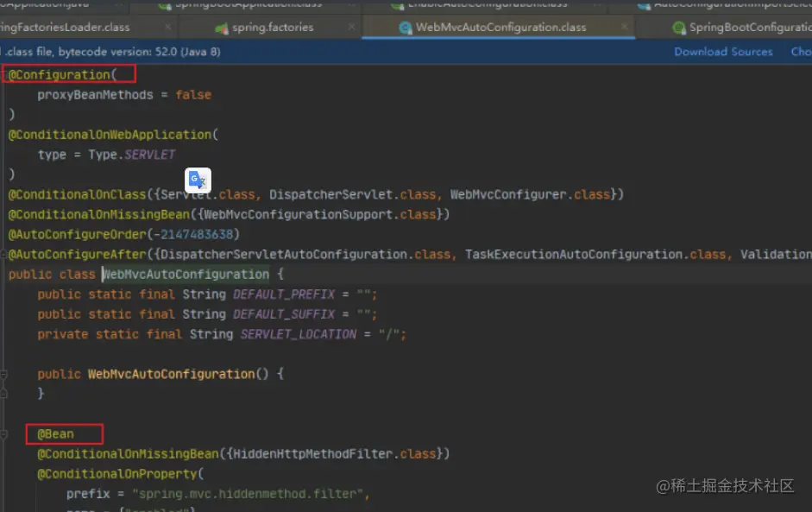Viewport: 812px width, 512px height.
Task: Close the WebMvcAutoConfiguration.class tab
Action: 625,27
